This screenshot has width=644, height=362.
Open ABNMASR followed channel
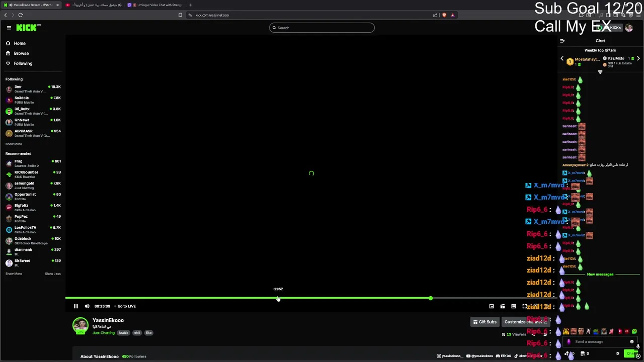point(33,133)
